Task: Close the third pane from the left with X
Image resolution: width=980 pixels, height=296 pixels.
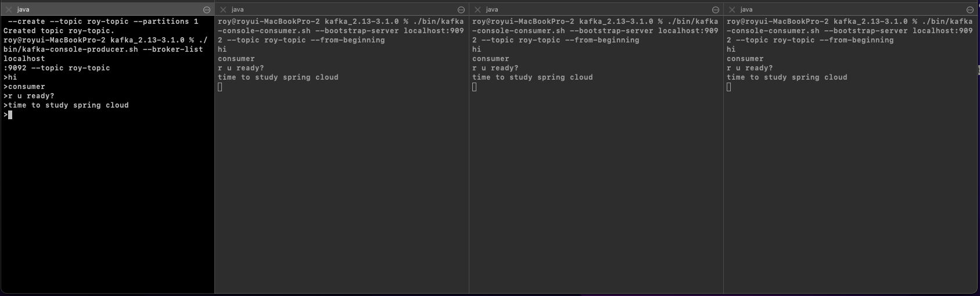Action: 478,10
